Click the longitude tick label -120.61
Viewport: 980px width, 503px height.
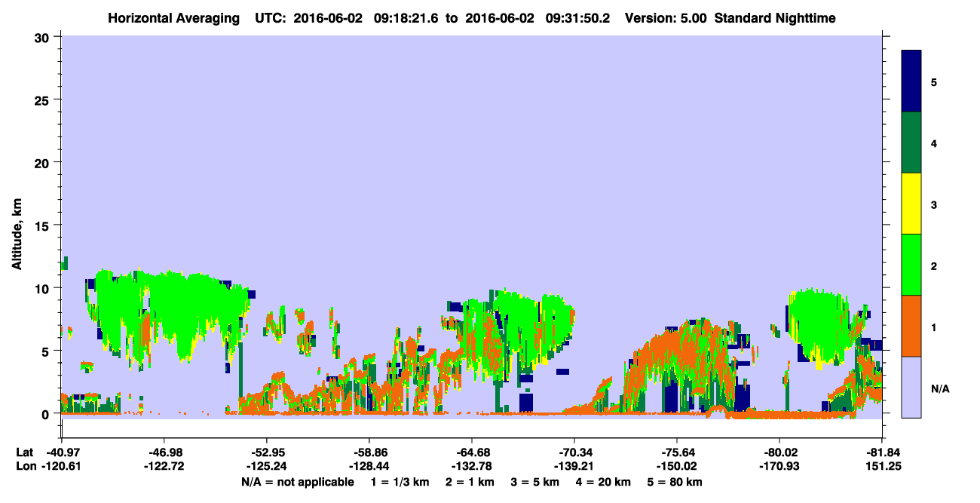pyautogui.click(x=62, y=466)
